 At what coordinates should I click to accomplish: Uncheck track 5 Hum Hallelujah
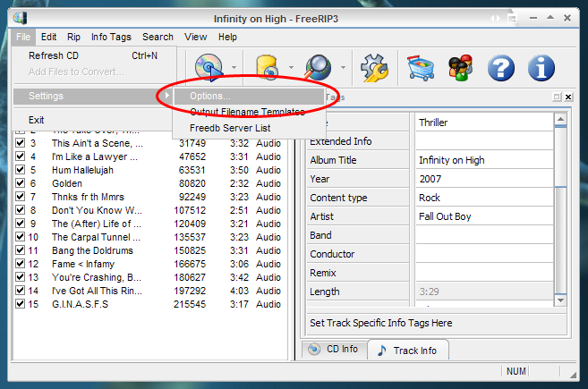click(20, 170)
